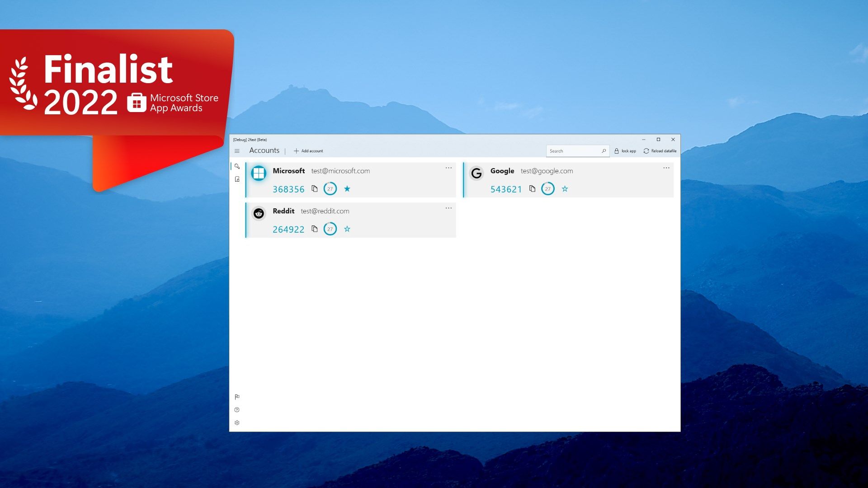Focus the Search input field
868x488 pixels.
(577, 151)
